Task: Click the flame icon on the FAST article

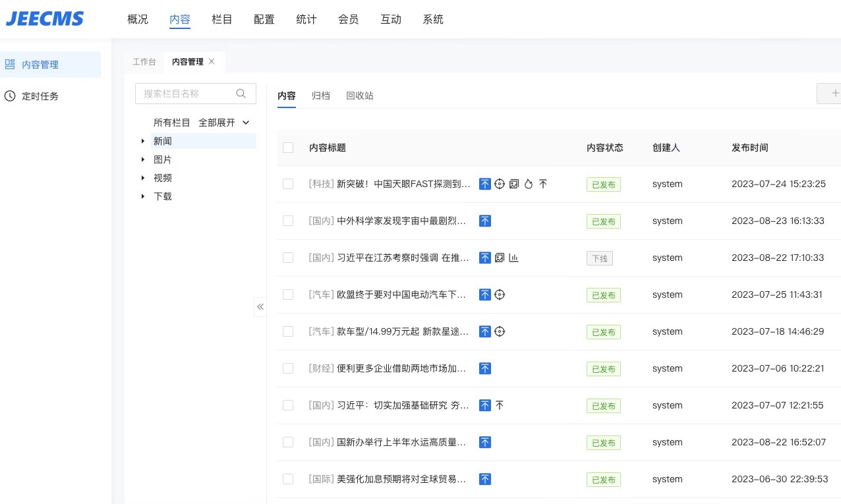Action: (x=529, y=184)
